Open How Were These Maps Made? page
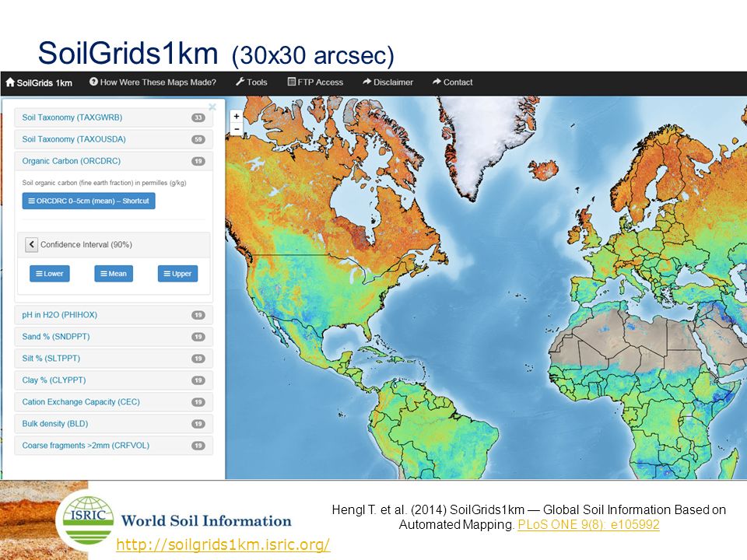The image size is (747, 560). (153, 82)
